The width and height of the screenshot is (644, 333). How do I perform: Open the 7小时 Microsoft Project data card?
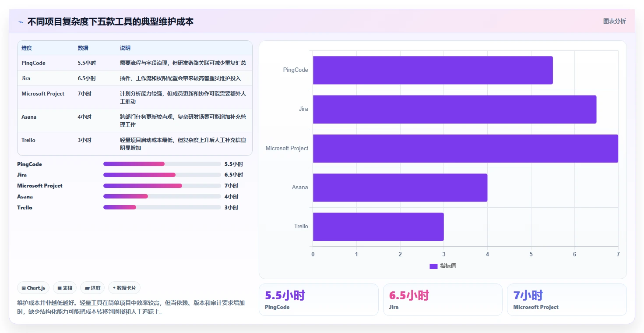[567, 300]
